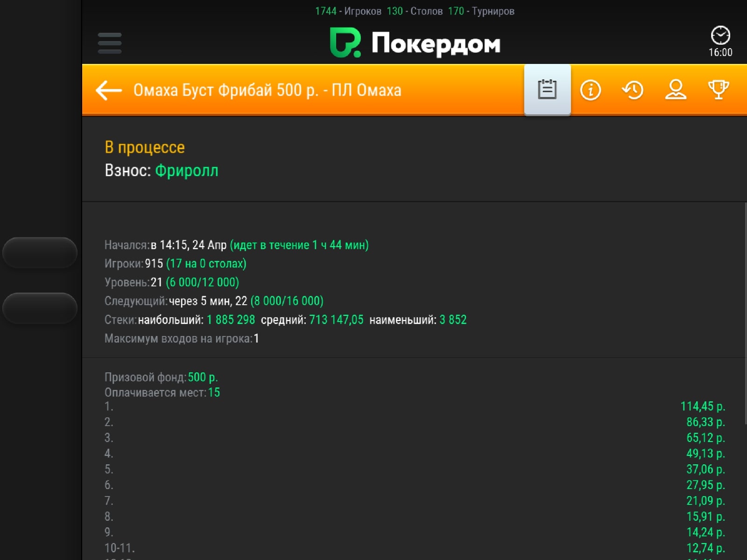Viewport: 747px width, 560px height.
Task: Click the status text 'В процессе'
Action: 145,147
